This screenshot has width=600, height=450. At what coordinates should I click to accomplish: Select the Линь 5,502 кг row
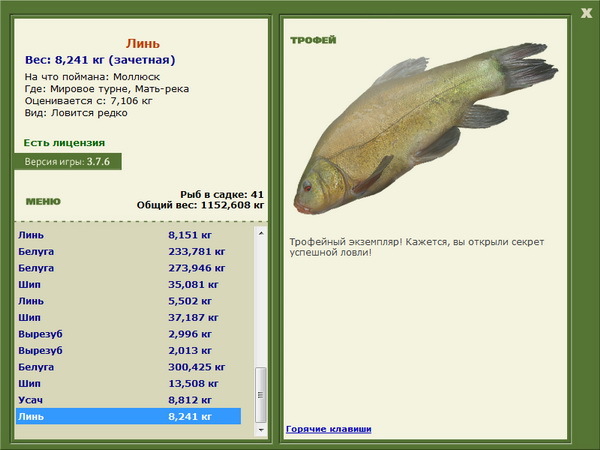129,301
